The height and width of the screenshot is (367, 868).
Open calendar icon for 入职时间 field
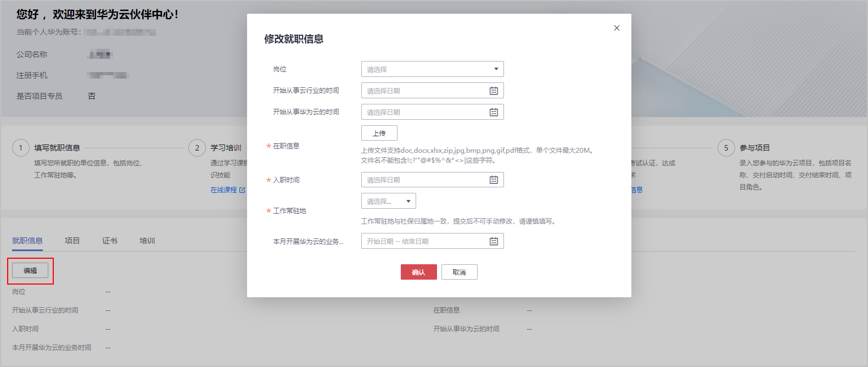[x=494, y=180]
